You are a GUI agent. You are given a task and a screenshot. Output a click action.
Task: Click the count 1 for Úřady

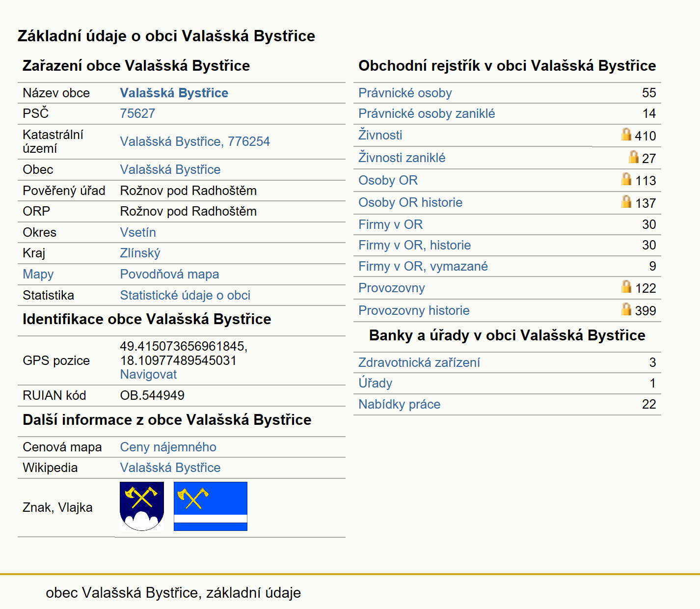coord(652,383)
